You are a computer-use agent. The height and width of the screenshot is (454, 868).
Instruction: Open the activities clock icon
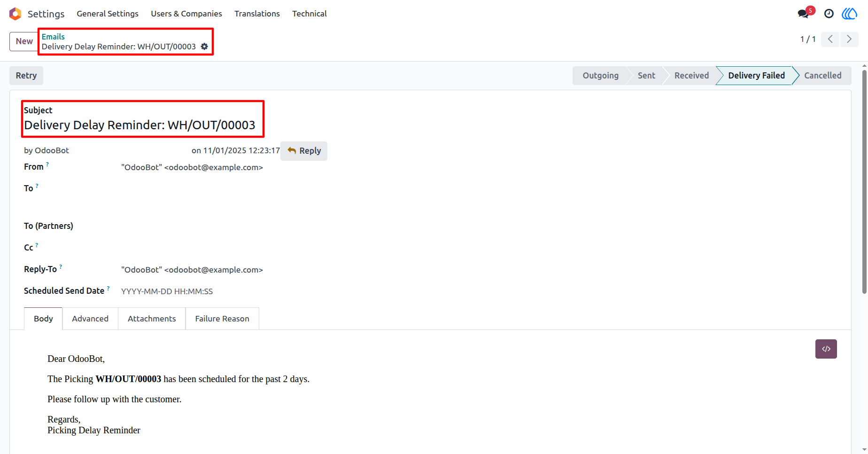point(829,14)
